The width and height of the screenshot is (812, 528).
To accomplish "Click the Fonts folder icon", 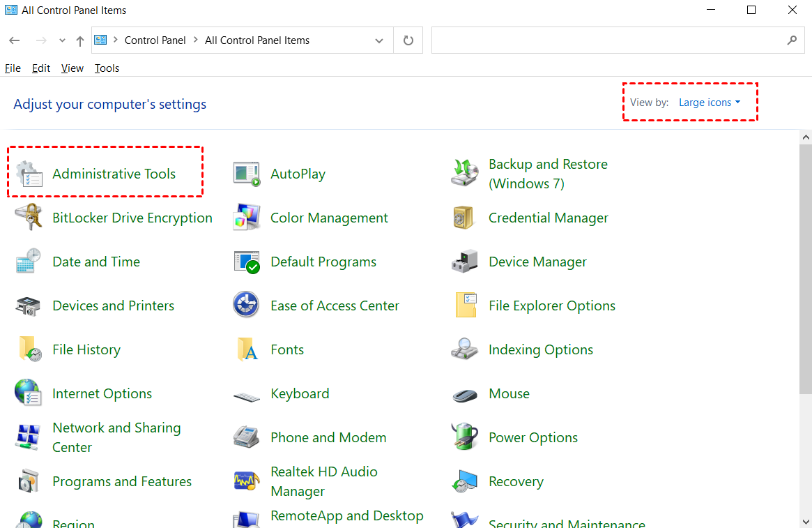I will (247, 349).
